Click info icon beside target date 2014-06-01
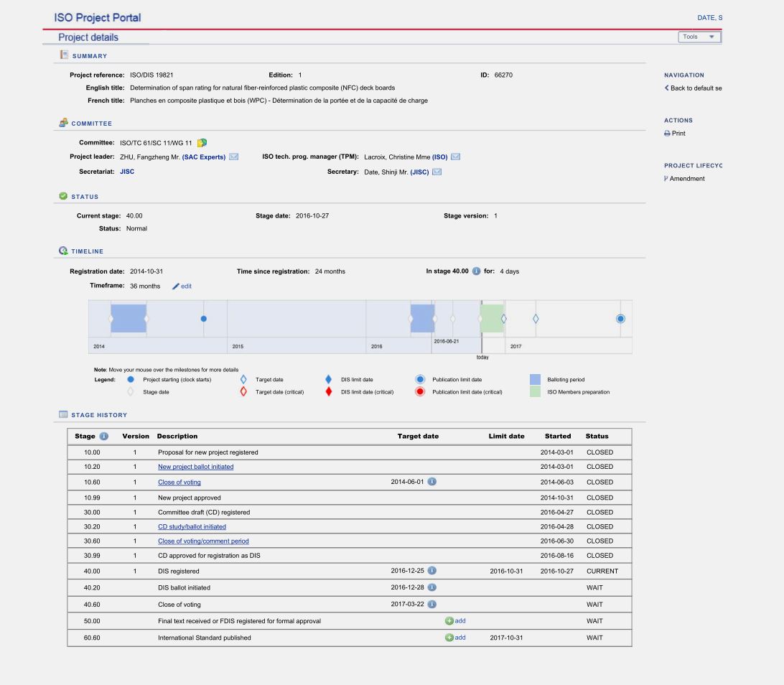Image resolution: width=784 pixels, height=685 pixels. [432, 482]
